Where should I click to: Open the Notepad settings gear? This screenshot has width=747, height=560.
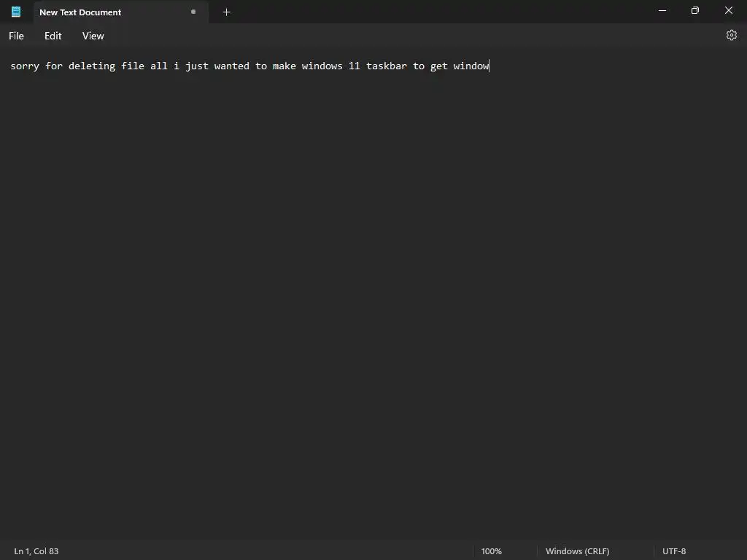click(x=731, y=35)
